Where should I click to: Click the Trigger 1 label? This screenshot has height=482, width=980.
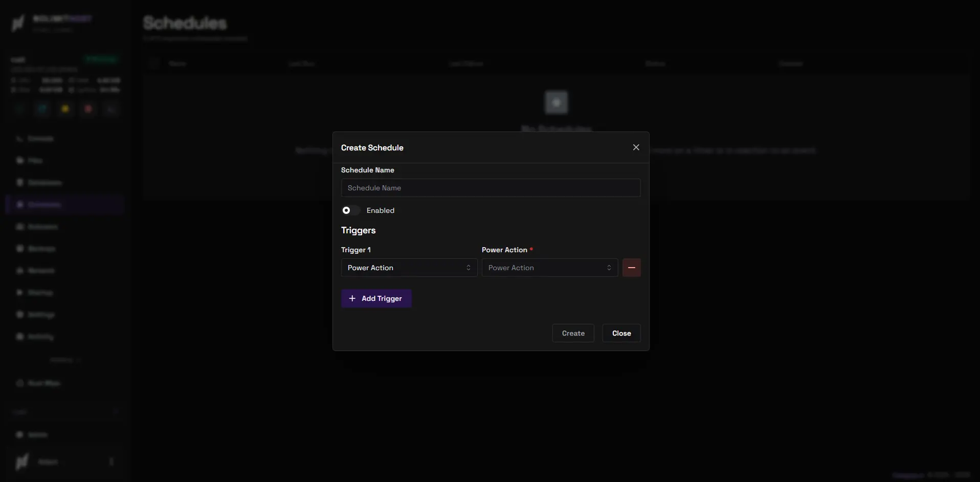(x=356, y=250)
